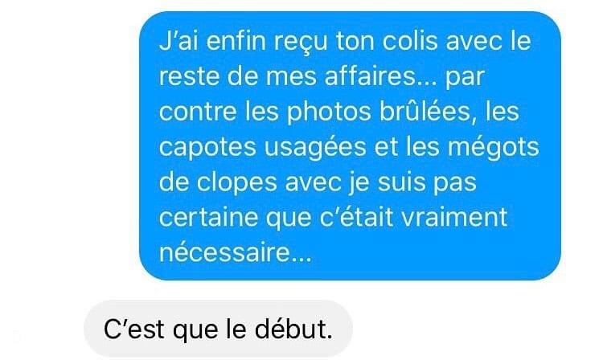Click the word "contre" in the blue bubble

click(x=198, y=112)
